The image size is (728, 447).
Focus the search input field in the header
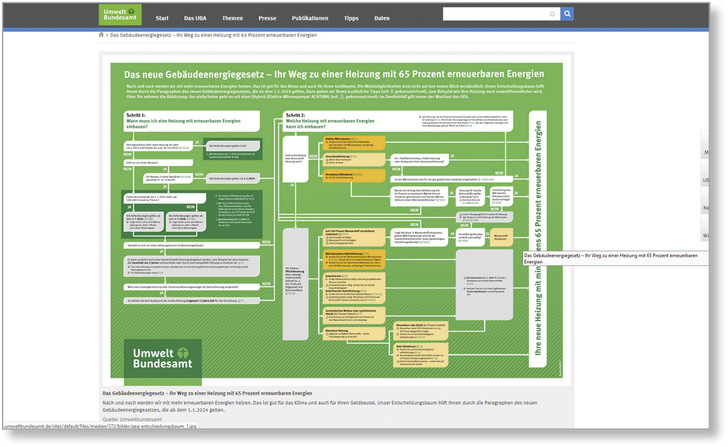pos(495,15)
